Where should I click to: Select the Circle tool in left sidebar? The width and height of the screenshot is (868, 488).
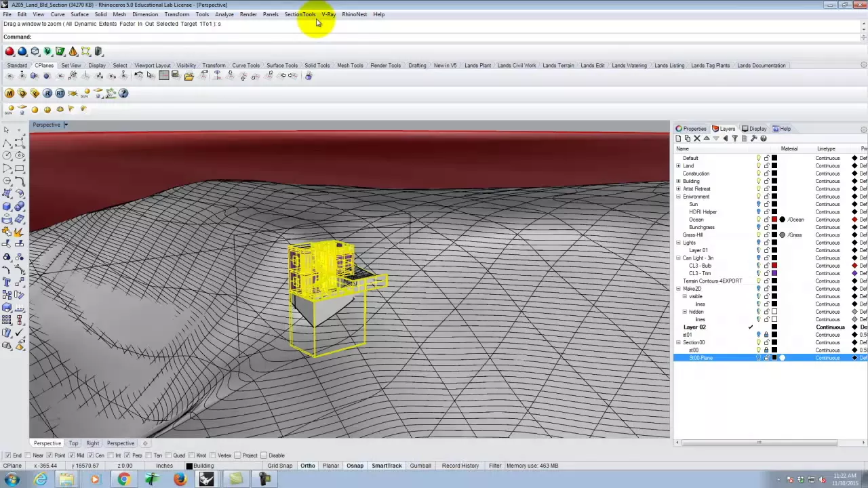tap(7, 155)
